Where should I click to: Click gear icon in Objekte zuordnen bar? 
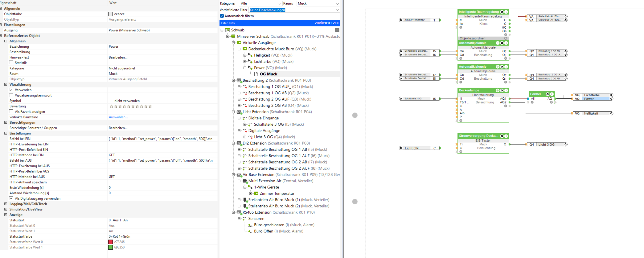pyautogui.click(x=506, y=38)
